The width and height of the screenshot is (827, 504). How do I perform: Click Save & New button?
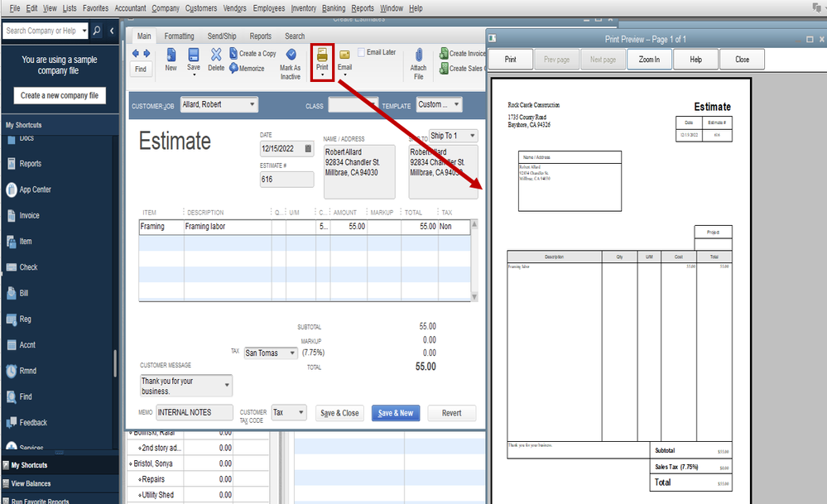pos(396,413)
